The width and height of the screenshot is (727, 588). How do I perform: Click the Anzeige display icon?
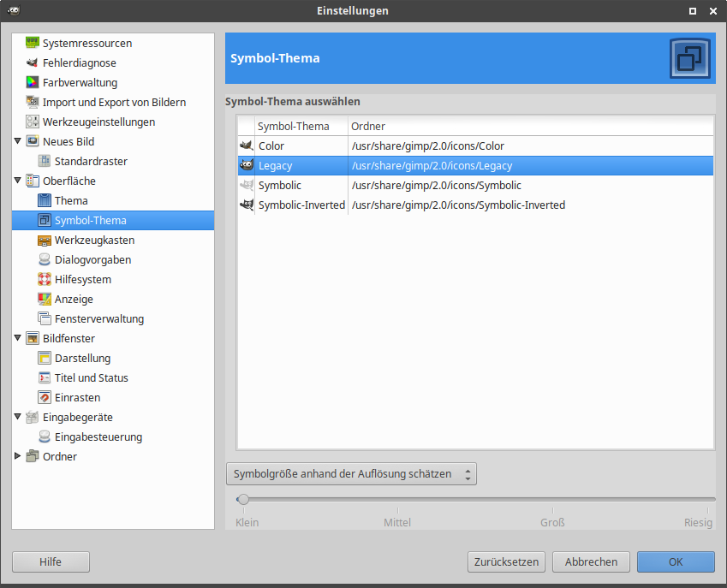pyautogui.click(x=45, y=299)
